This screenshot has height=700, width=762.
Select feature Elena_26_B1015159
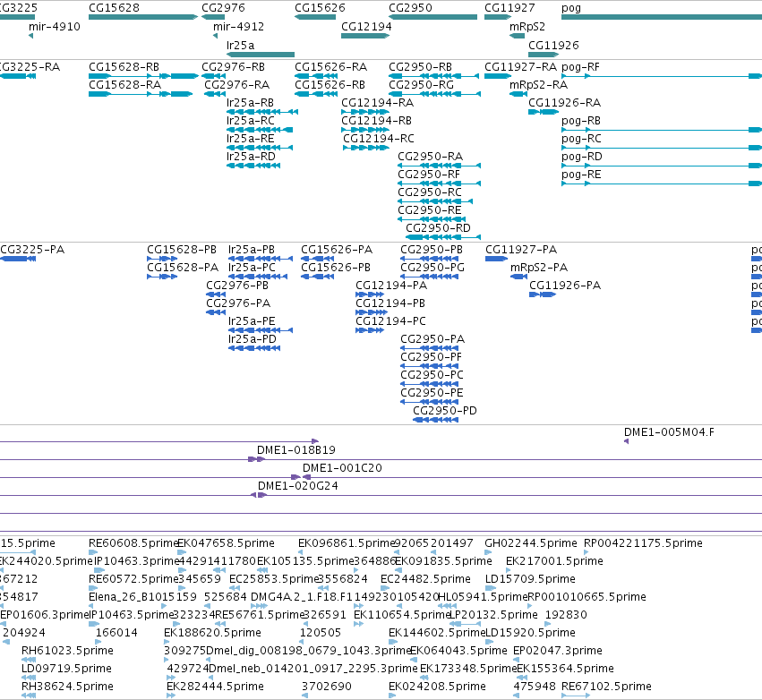tap(142, 597)
